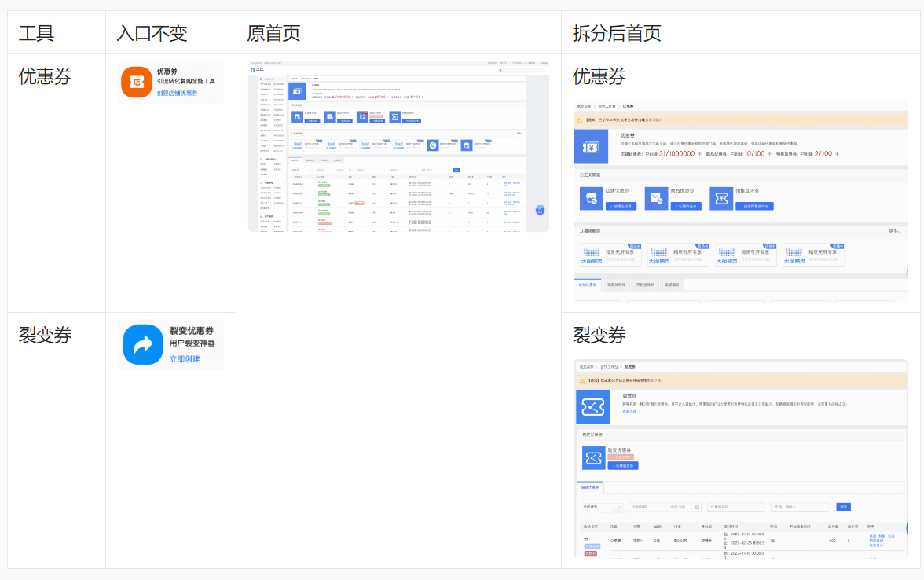The height and width of the screenshot is (580, 924).
Task: Click the 优惠券 page header ticket icon
Action: (x=591, y=147)
